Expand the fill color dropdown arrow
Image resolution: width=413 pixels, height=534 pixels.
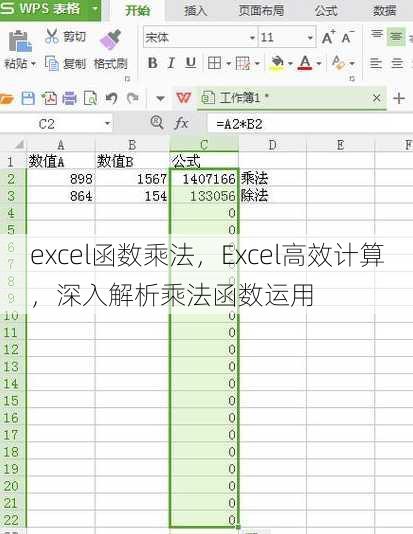tap(290, 64)
